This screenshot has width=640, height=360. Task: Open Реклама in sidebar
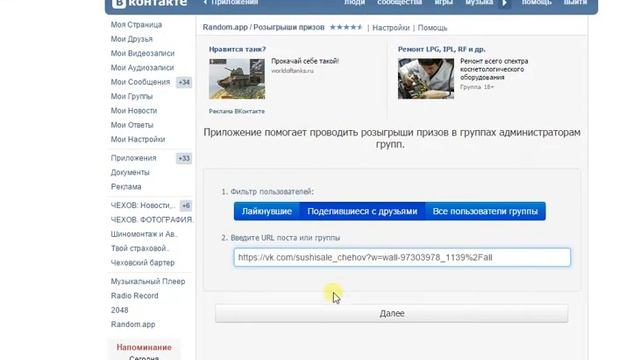126,187
